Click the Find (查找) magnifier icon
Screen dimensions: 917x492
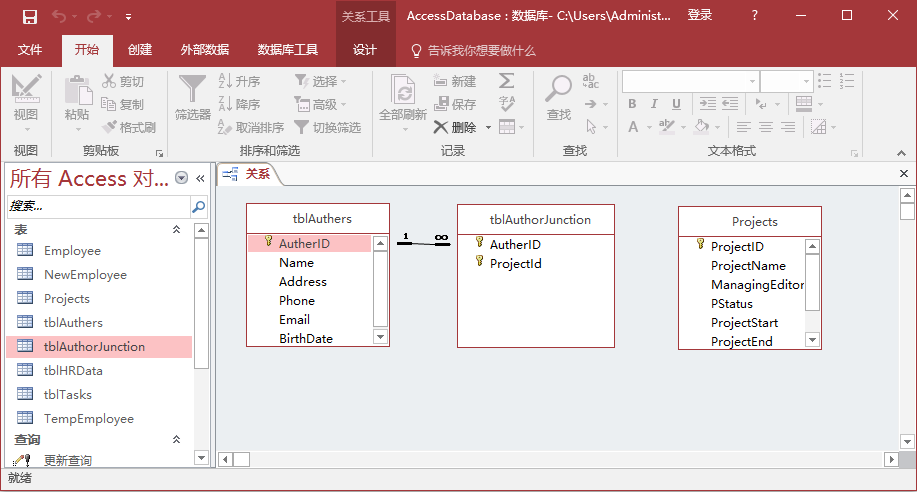point(558,90)
